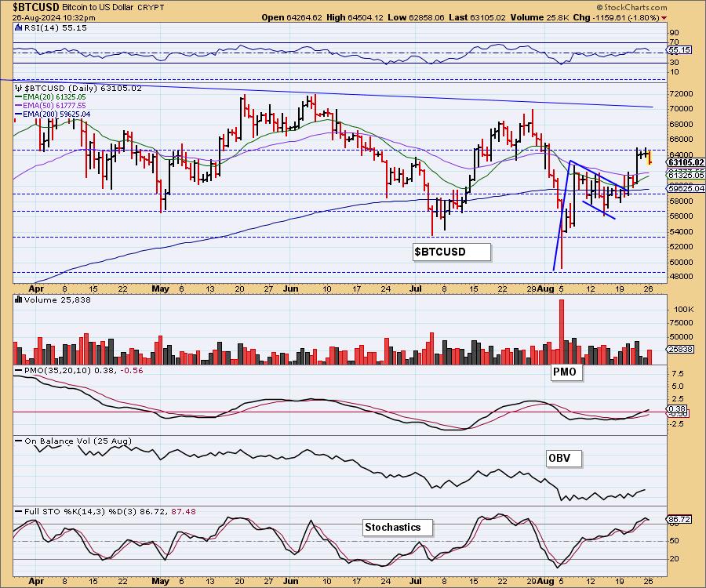Image resolution: width=706 pixels, height=588 pixels.
Task: Click the PMO annotation box
Action: point(566,372)
